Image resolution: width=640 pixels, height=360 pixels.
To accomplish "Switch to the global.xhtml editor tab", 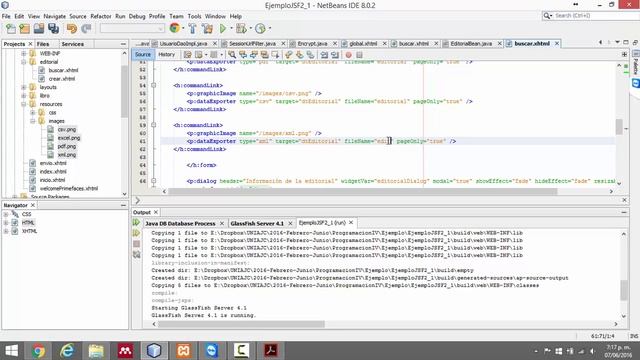I will (x=363, y=43).
